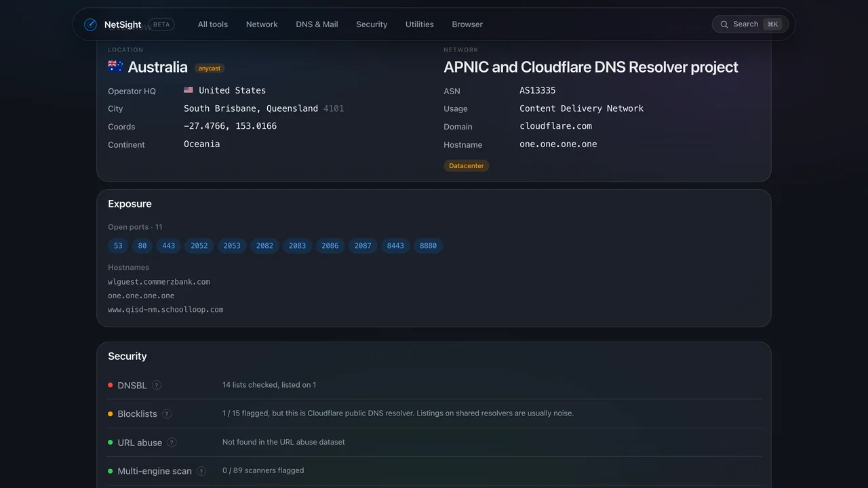Viewport: 868px width, 488px height.
Task: Click the Multi-engine scan row label
Action: (x=155, y=471)
